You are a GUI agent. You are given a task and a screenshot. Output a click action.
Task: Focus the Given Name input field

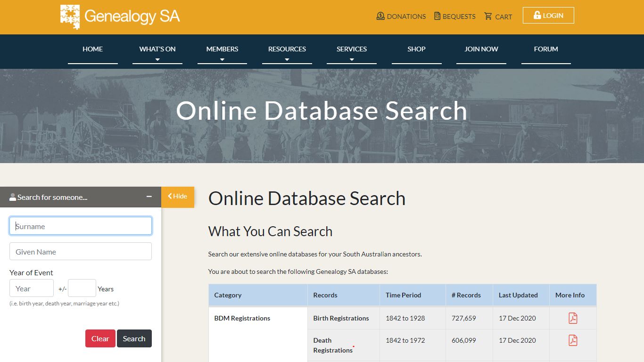coord(81,251)
